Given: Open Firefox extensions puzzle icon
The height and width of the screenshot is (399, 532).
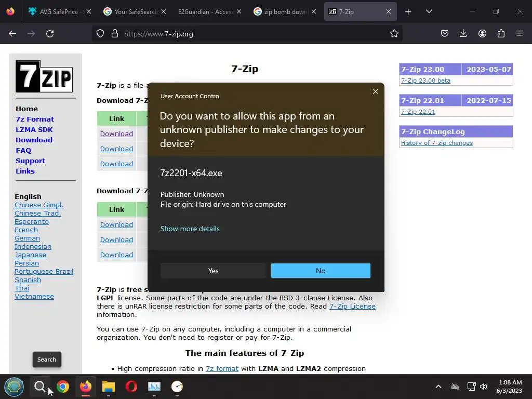Looking at the screenshot, I should coord(501,34).
